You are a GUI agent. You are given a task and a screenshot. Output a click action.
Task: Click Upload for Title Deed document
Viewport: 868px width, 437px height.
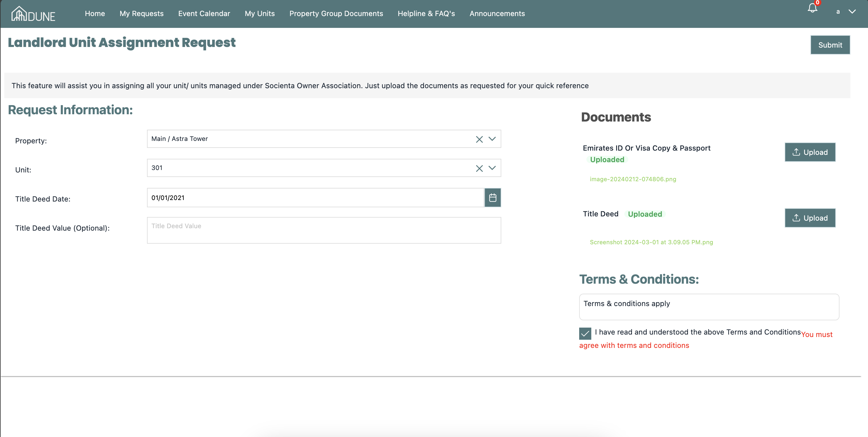pos(810,218)
